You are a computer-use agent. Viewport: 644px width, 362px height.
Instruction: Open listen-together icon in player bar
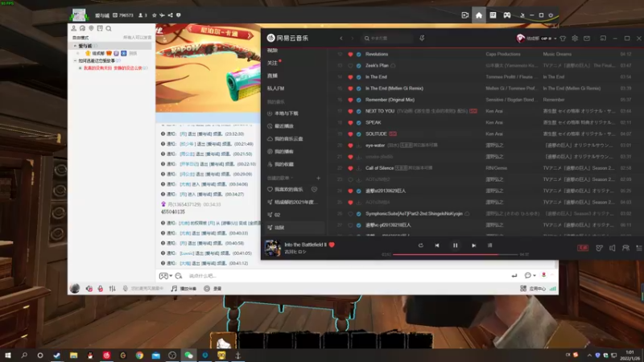(625, 248)
